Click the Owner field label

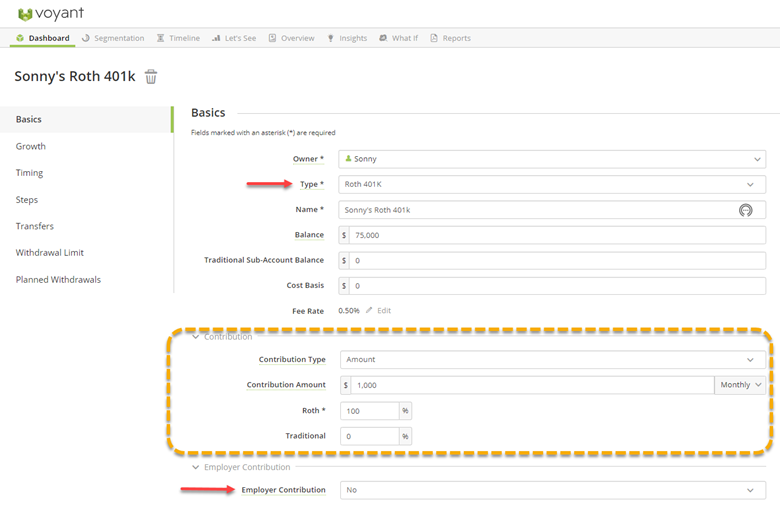coord(308,159)
